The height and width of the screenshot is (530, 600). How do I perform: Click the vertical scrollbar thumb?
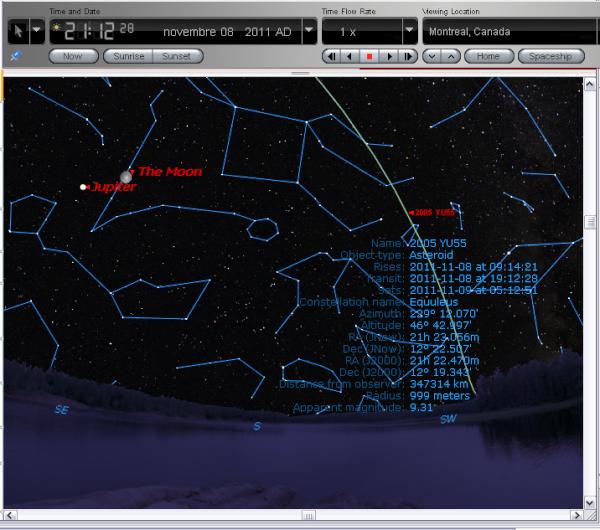pos(590,222)
